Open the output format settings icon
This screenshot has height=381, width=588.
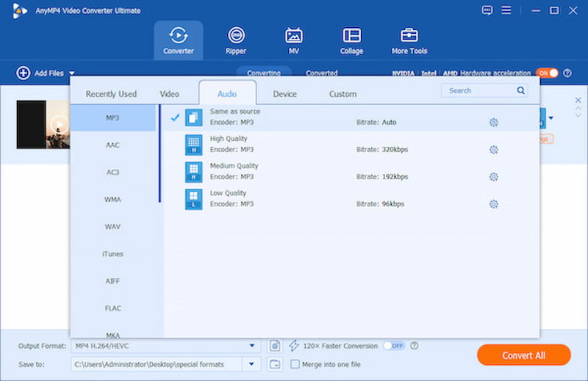click(x=275, y=346)
